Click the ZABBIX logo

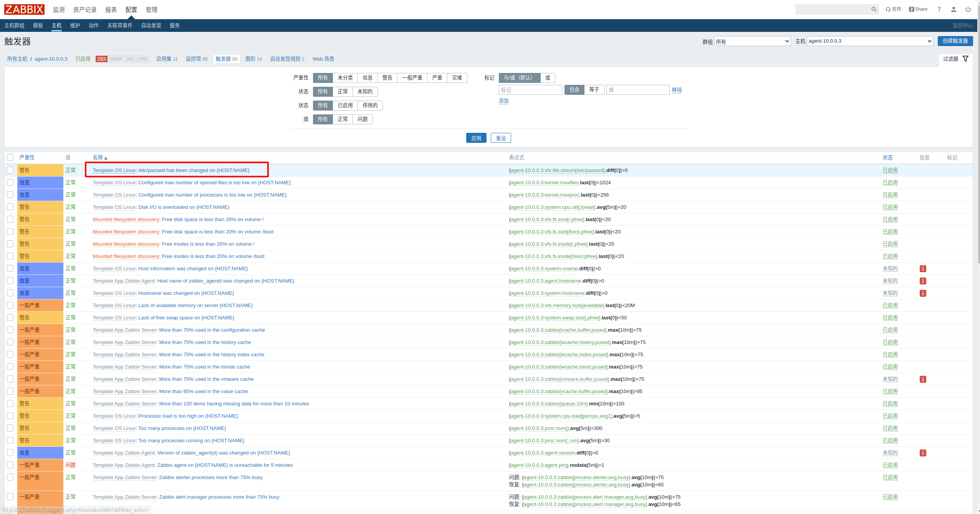click(x=24, y=9)
